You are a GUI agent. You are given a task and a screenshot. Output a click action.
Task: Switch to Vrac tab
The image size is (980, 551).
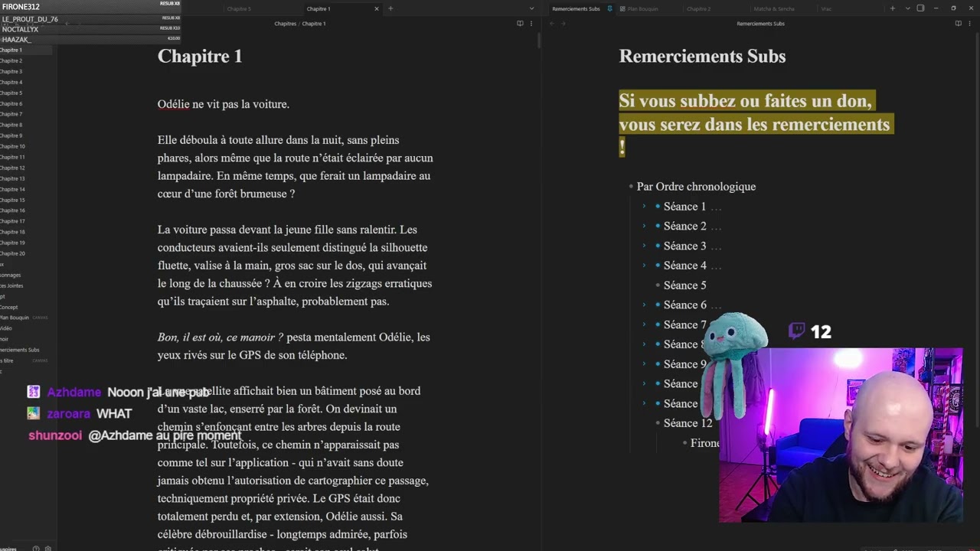(826, 8)
